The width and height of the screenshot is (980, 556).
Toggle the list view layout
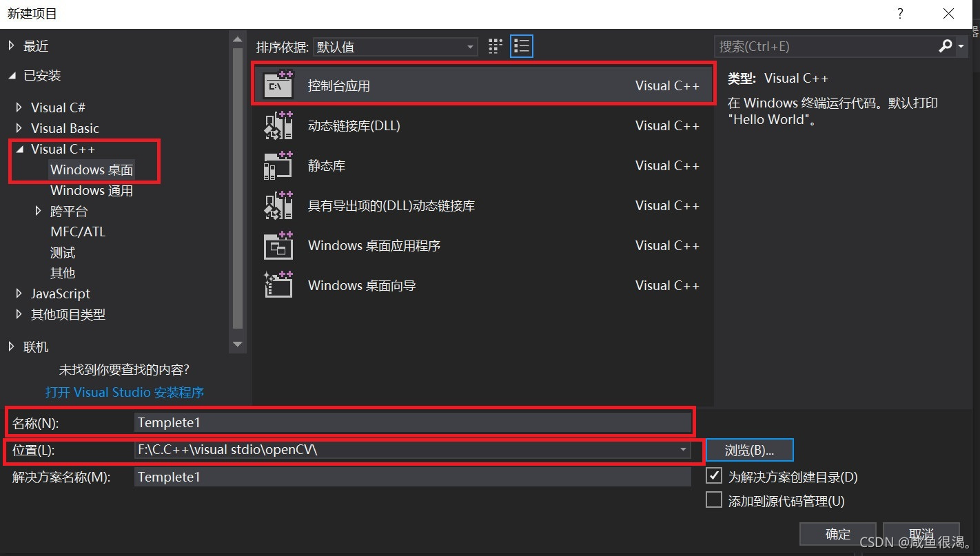click(521, 45)
